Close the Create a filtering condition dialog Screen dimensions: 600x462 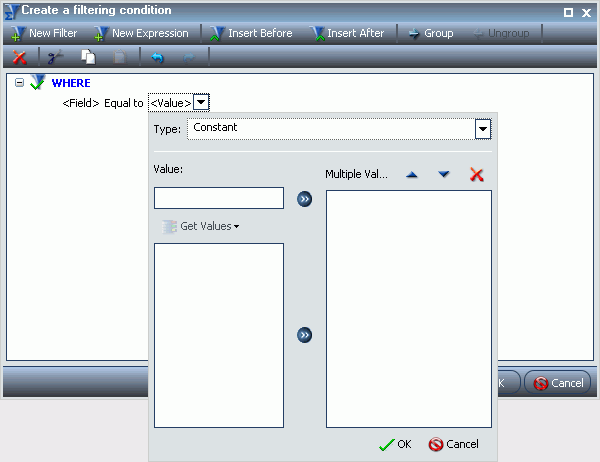586,13
